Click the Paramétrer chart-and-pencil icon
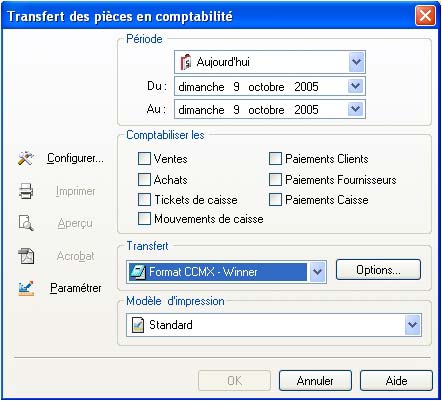This screenshot has height=401, width=442. (x=26, y=288)
